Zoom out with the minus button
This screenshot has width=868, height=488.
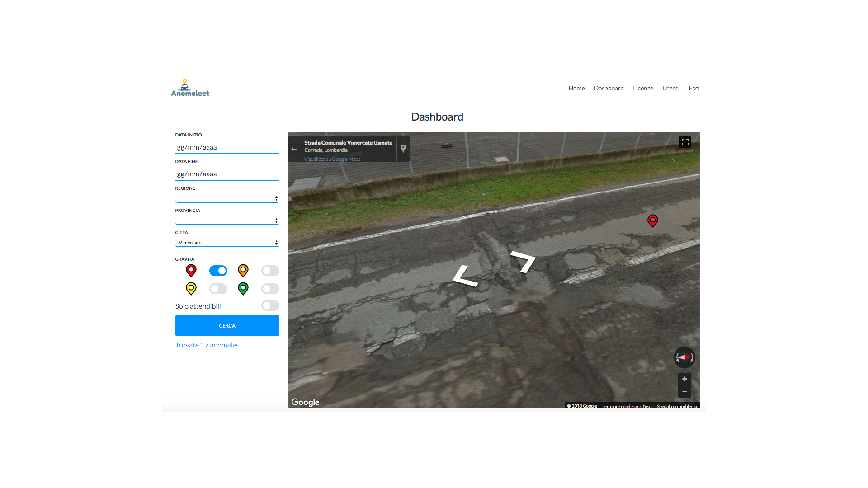pos(684,392)
